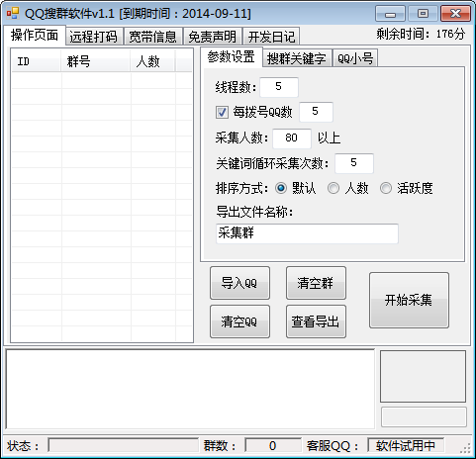Open the 搜群关键字 tab
Image resolution: width=476 pixels, height=459 pixels.
pos(297,58)
